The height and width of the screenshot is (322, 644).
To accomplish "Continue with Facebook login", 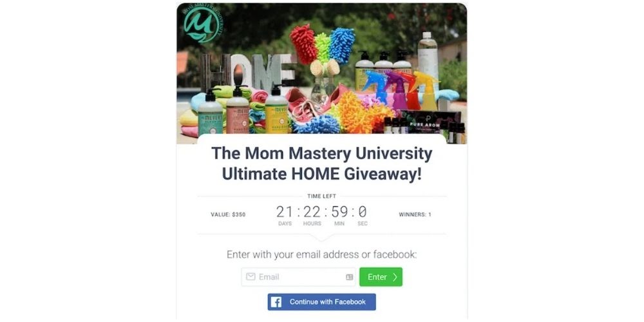I will pyautogui.click(x=321, y=302).
